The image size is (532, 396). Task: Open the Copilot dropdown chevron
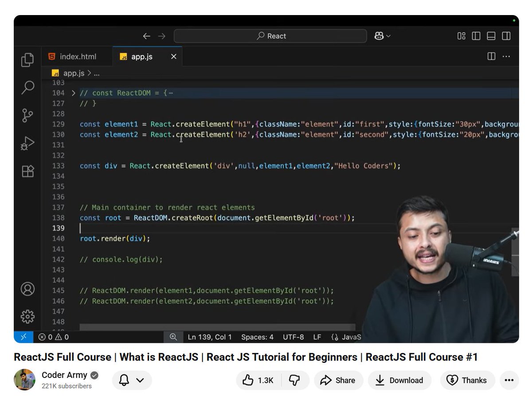click(x=388, y=36)
